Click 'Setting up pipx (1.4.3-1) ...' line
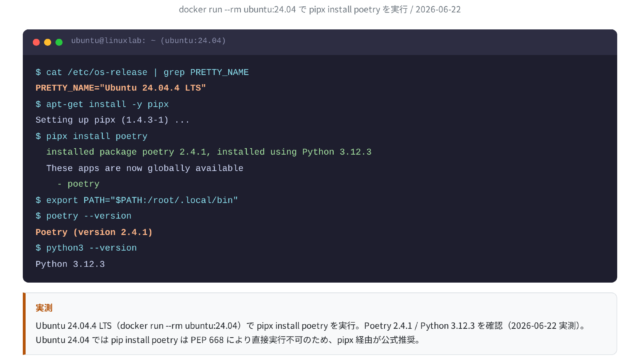Viewport: 640px width, 360px height. click(112, 120)
